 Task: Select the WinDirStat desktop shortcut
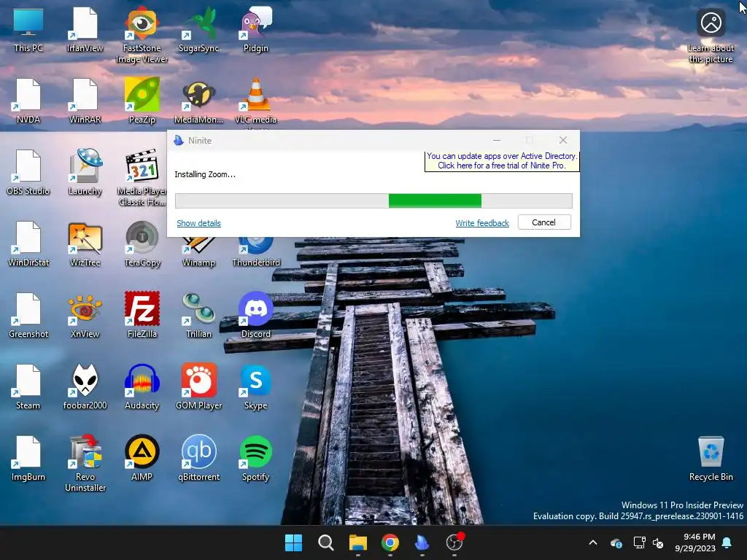[x=28, y=244]
